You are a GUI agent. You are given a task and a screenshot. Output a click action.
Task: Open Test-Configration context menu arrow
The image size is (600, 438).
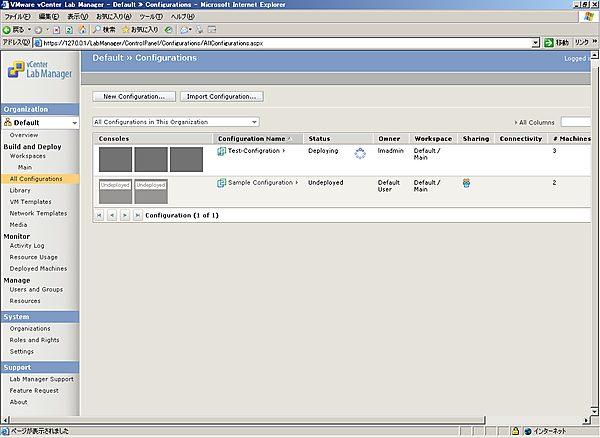pos(284,151)
